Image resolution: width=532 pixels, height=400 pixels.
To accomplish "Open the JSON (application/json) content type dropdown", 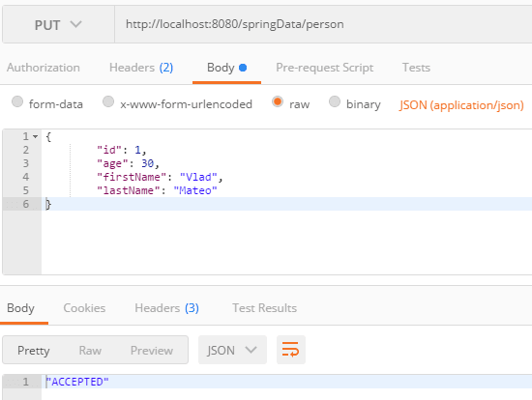I will click(x=461, y=105).
